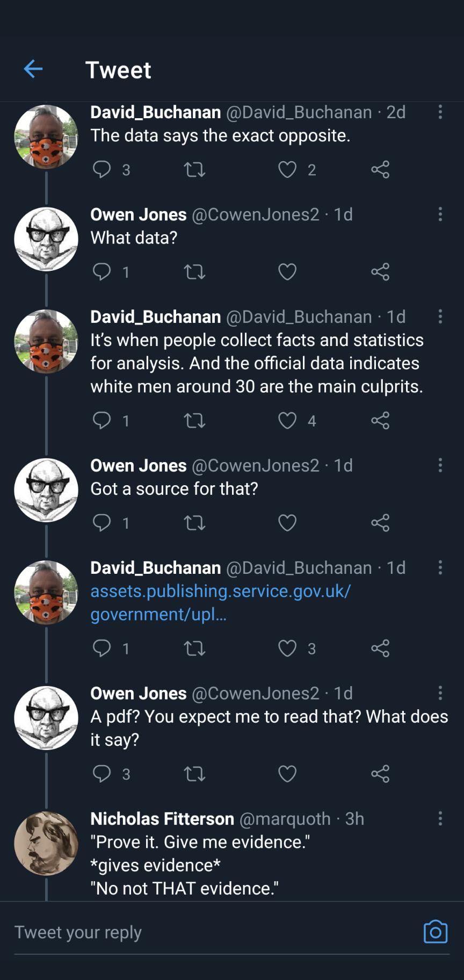The image size is (464, 980).
Task: Share the "white men around 30" tweet
Action: (380, 420)
